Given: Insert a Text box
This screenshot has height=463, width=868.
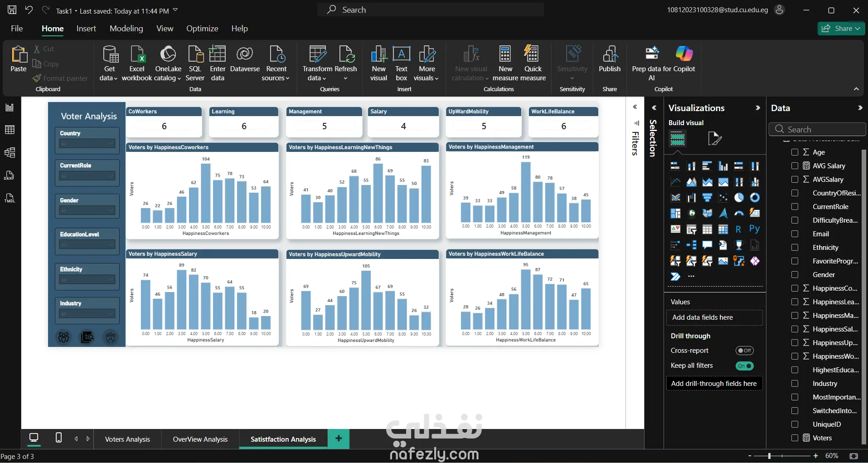Looking at the screenshot, I should tap(402, 63).
